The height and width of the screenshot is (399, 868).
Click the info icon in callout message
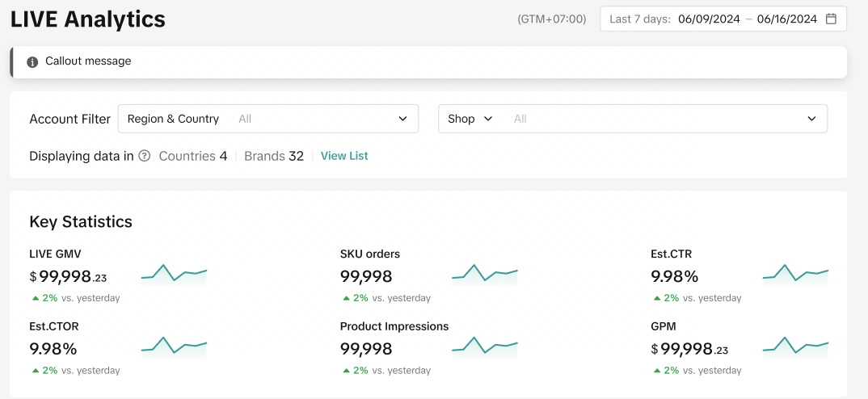click(32, 62)
